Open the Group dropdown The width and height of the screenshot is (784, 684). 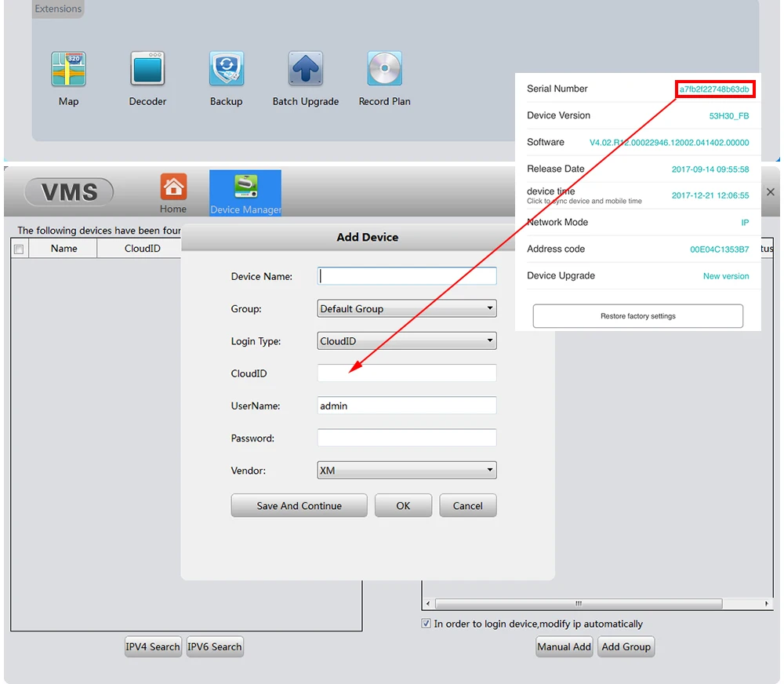coord(407,309)
